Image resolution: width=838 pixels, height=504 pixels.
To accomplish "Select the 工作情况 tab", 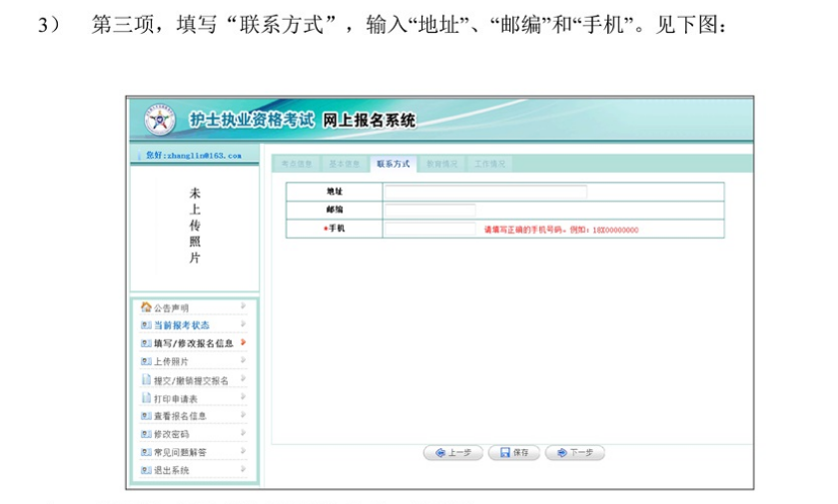I will [x=489, y=164].
